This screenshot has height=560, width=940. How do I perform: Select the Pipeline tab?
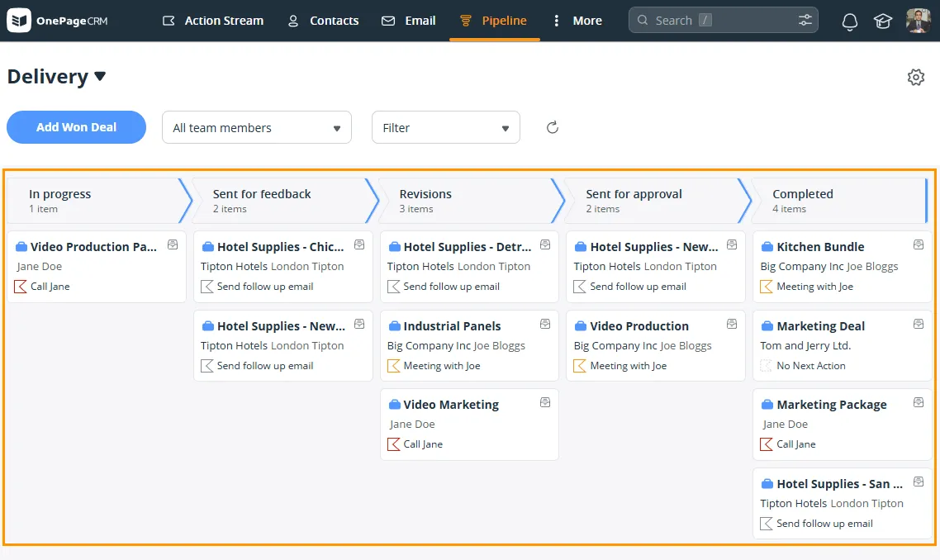493,21
